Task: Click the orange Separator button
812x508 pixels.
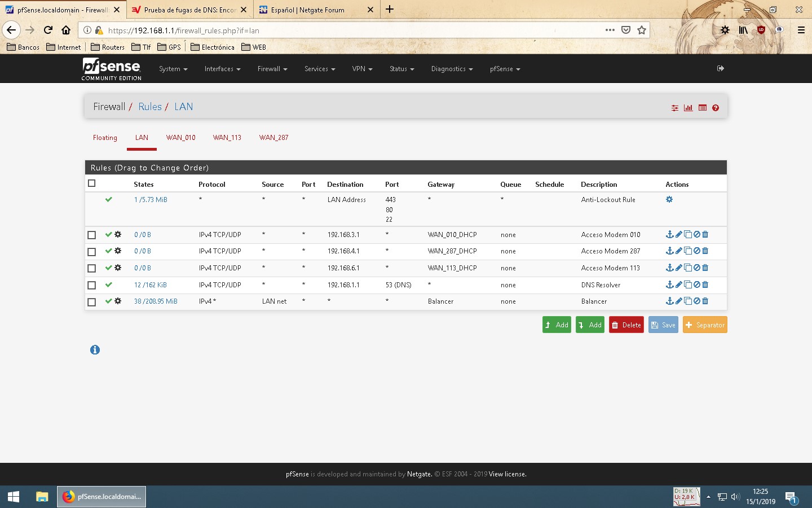Action: (x=704, y=325)
